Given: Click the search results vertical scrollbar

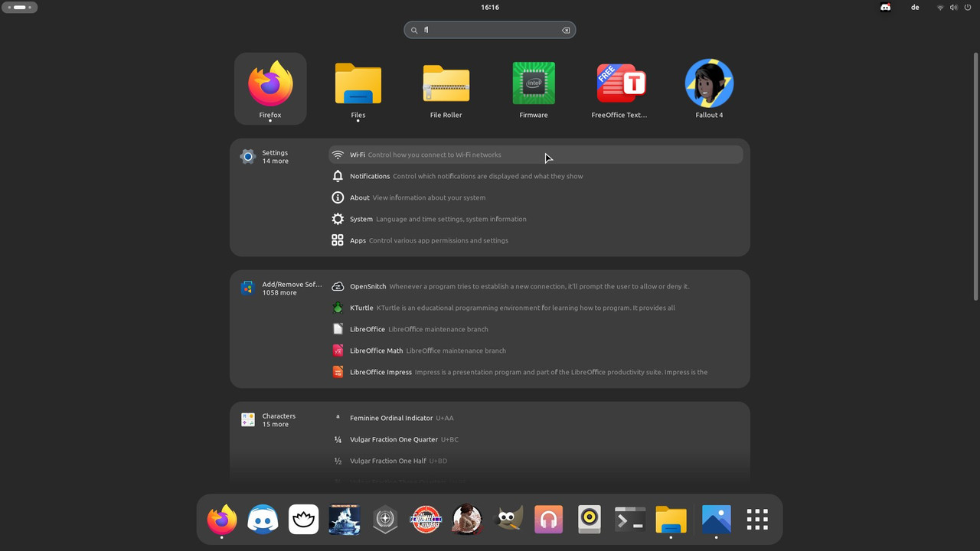Looking at the screenshot, I should click(975, 176).
